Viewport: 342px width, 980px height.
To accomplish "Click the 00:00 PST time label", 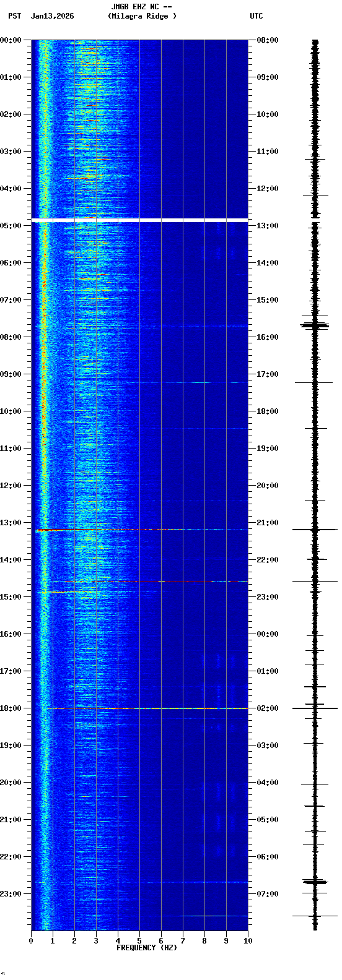I will tap(11, 40).
